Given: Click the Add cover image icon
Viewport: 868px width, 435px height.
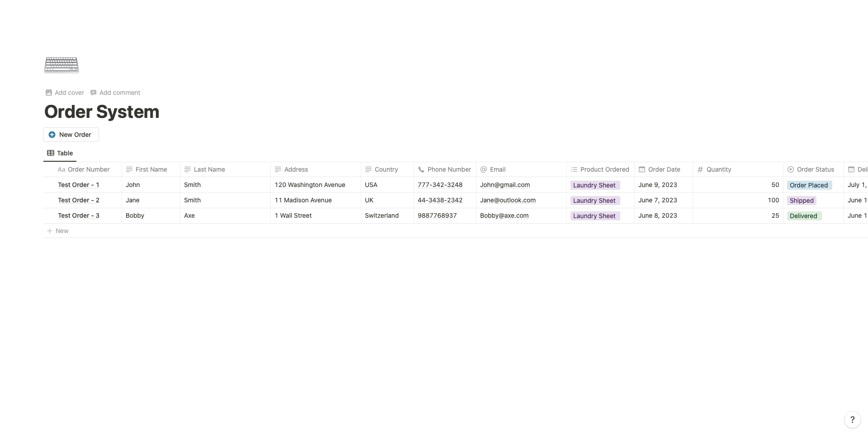Looking at the screenshot, I should click(49, 93).
